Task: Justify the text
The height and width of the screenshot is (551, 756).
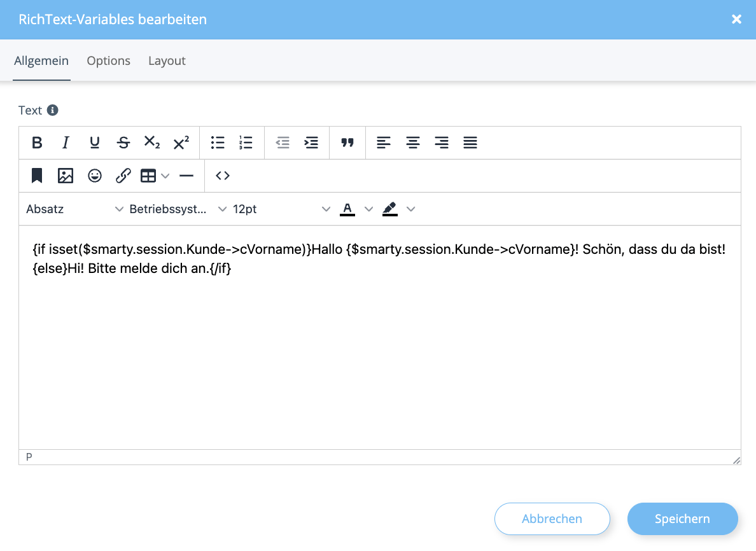Action: [470, 143]
